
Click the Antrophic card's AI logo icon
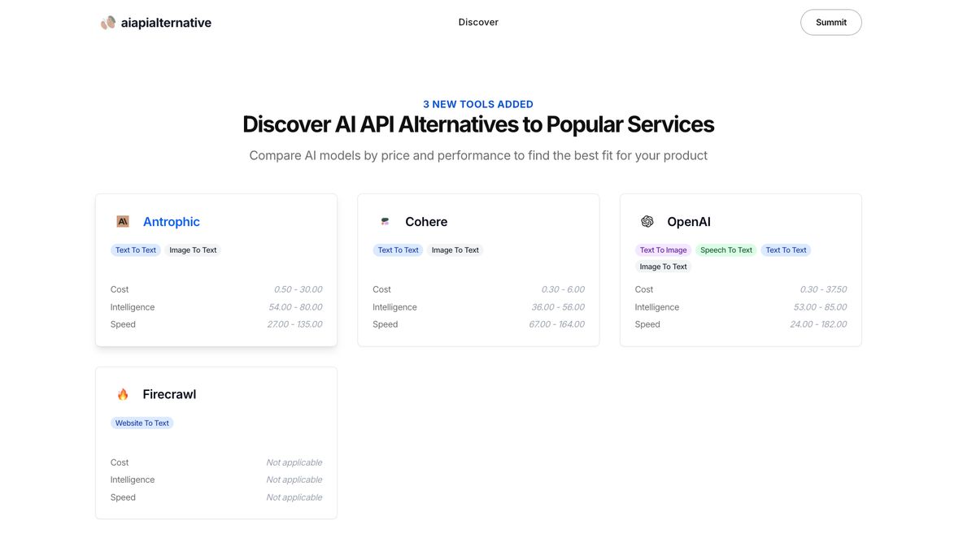pyautogui.click(x=122, y=220)
